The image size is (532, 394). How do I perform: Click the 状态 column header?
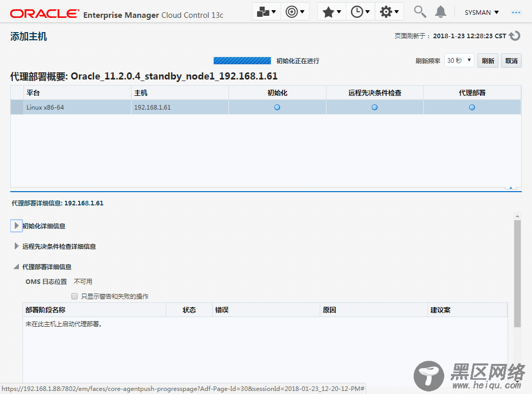pyautogui.click(x=189, y=309)
